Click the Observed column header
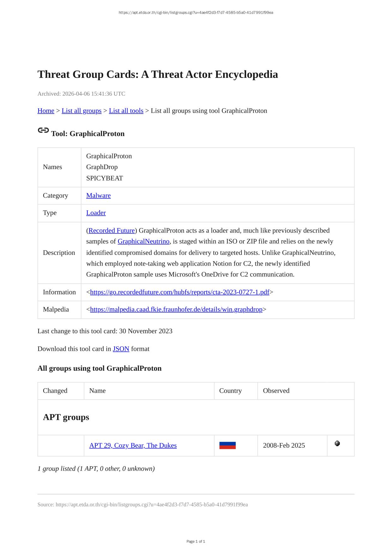Viewport: 392px width, 554px height. 276,391
